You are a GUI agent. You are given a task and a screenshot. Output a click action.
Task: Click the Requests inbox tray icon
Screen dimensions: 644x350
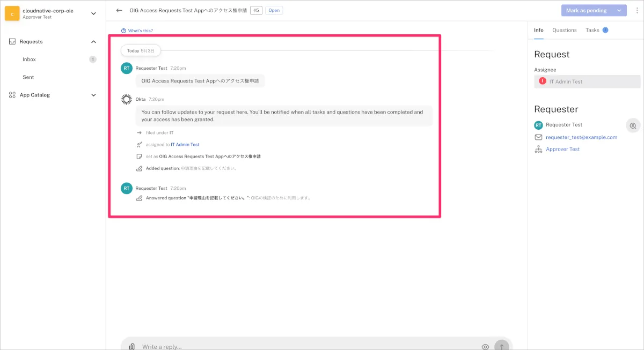coord(12,42)
